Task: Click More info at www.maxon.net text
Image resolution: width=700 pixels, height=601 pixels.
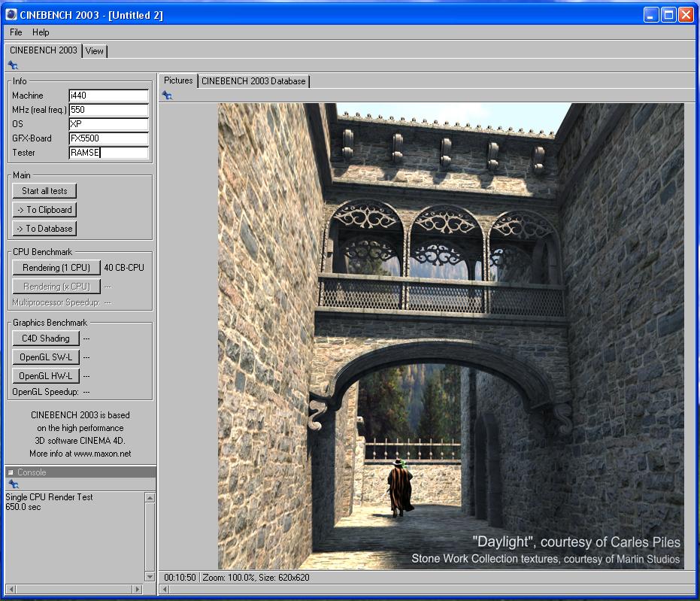Action: 80,454
